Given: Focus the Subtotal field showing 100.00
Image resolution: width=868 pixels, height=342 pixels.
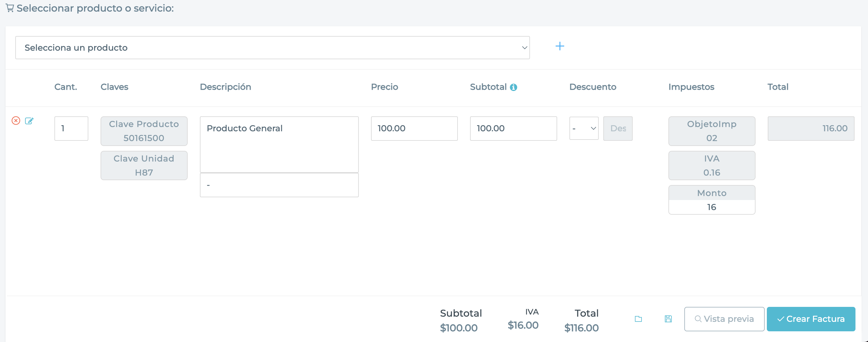Looking at the screenshot, I should [513, 128].
